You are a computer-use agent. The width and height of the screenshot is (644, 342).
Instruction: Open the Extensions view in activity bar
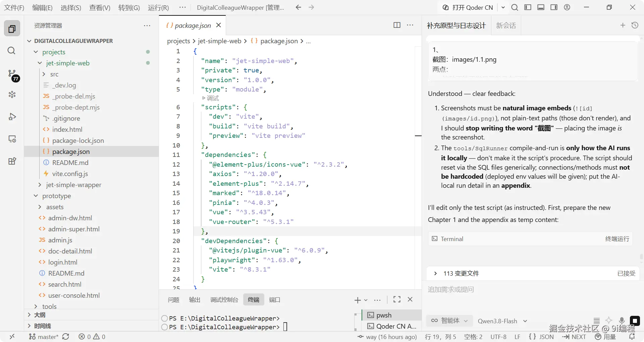pyautogui.click(x=12, y=161)
